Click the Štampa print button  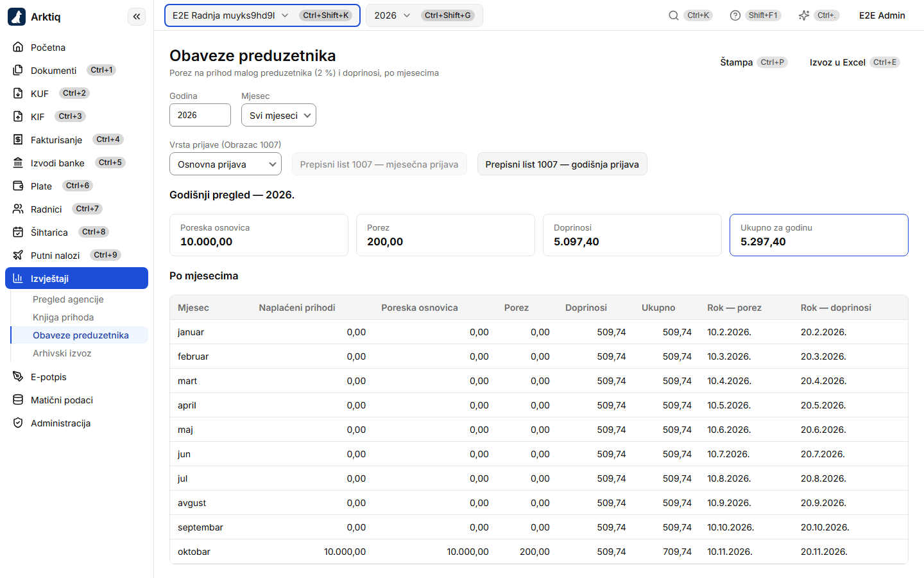click(x=753, y=62)
